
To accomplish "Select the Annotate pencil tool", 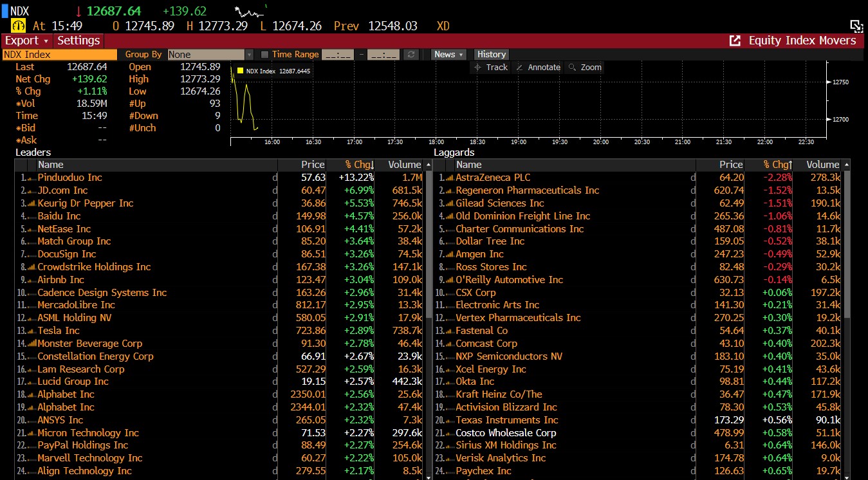I will [537, 67].
